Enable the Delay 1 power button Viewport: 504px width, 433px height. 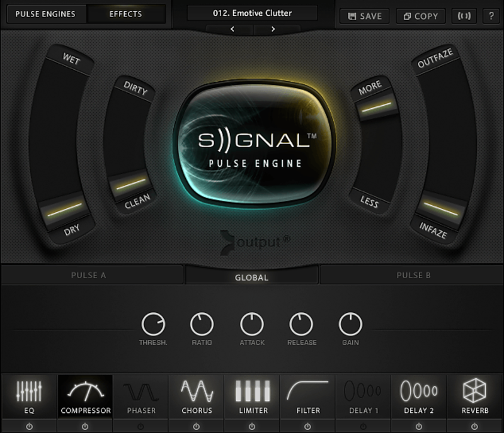point(363,427)
